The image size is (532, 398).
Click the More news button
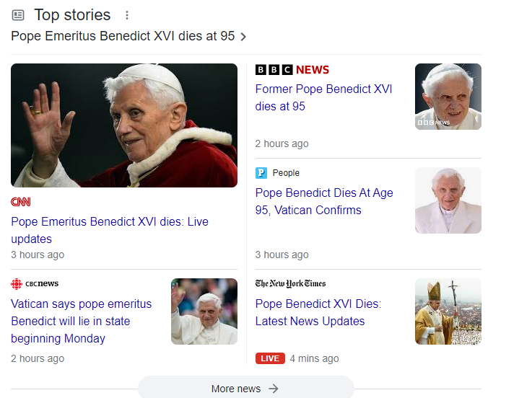point(246,388)
